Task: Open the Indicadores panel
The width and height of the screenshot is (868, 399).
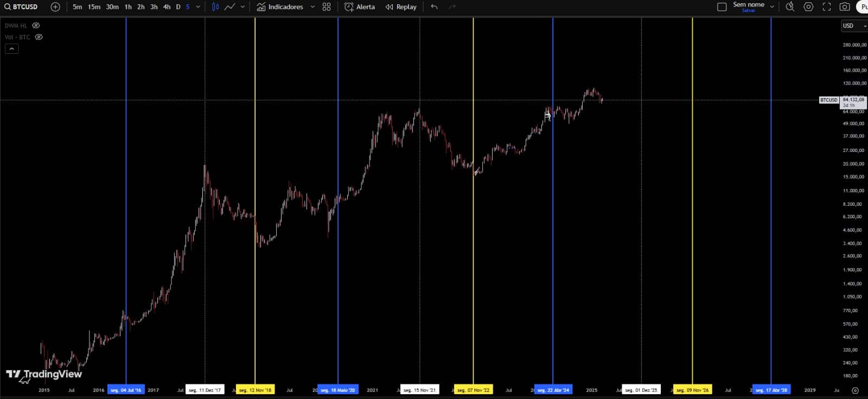Action: (280, 7)
